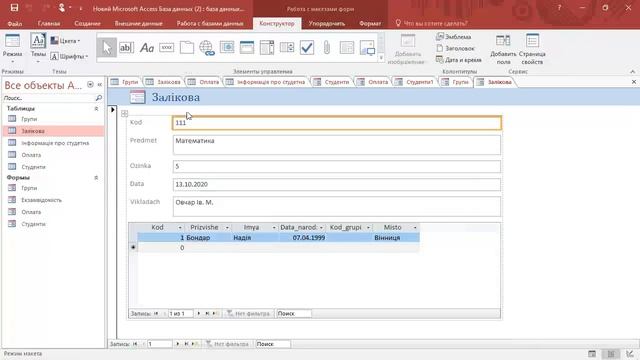Go to next record in subform
Viewport: 640px width, 360px height.
(x=199, y=313)
